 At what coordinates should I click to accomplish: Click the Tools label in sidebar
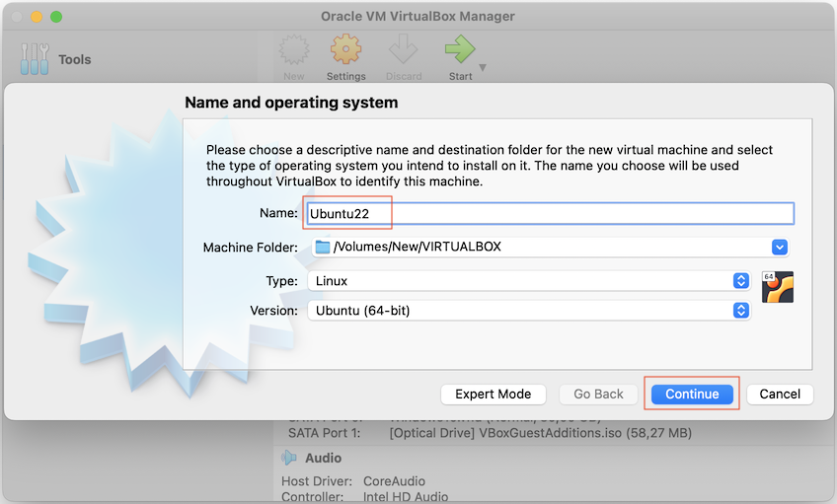coord(75,59)
